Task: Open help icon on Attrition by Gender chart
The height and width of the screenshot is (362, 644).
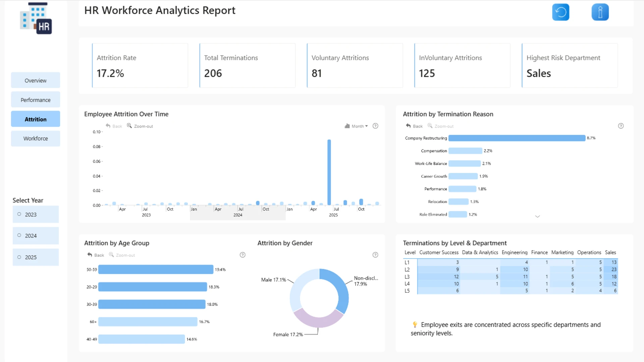Action: [375, 255]
